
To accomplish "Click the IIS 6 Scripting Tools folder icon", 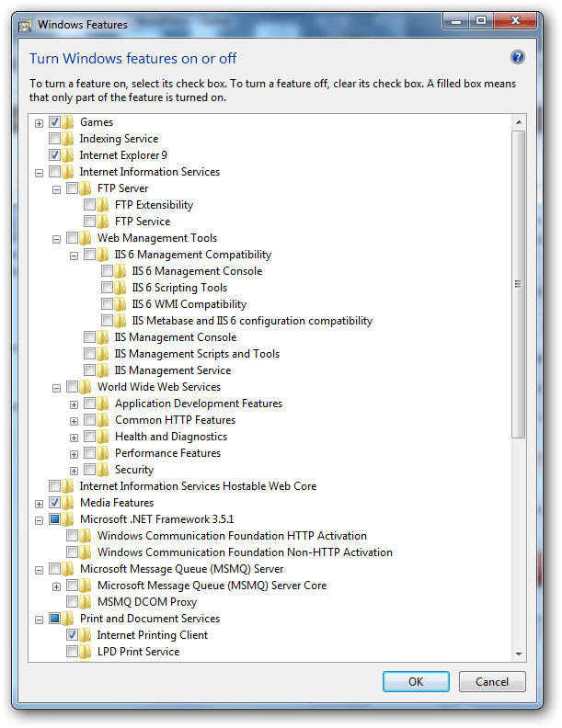I will pyautogui.click(x=120, y=288).
